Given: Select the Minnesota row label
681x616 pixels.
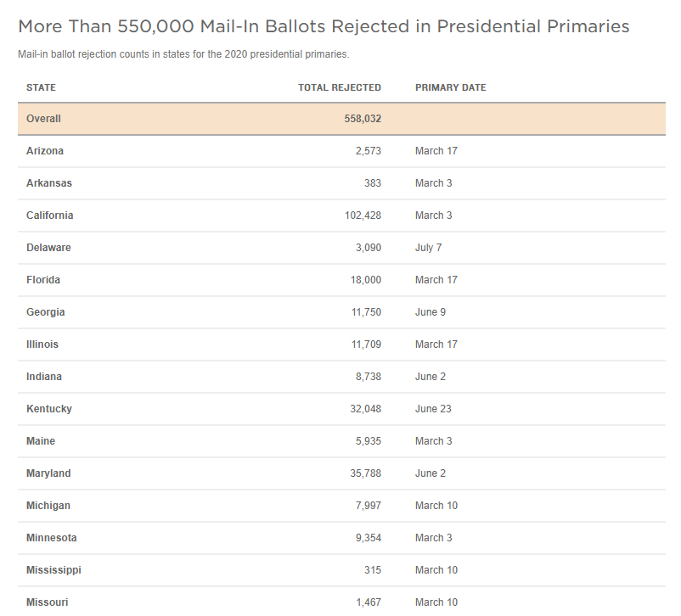Looking at the screenshot, I should (x=51, y=538).
